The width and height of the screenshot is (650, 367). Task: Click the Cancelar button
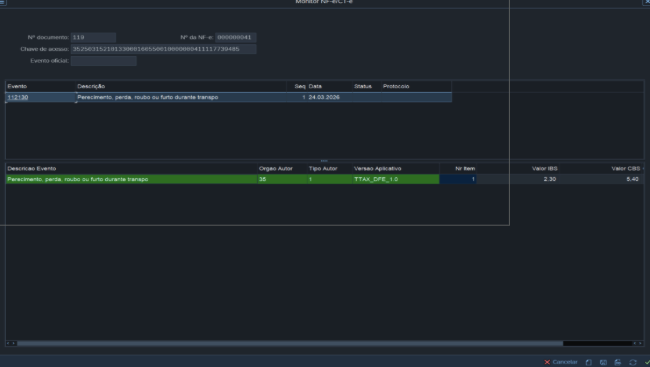pos(560,362)
